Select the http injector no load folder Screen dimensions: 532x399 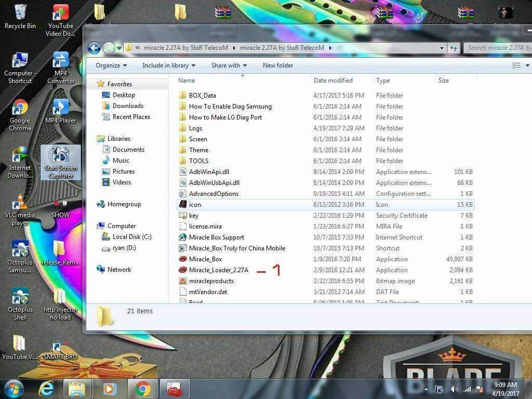click(x=60, y=304)
